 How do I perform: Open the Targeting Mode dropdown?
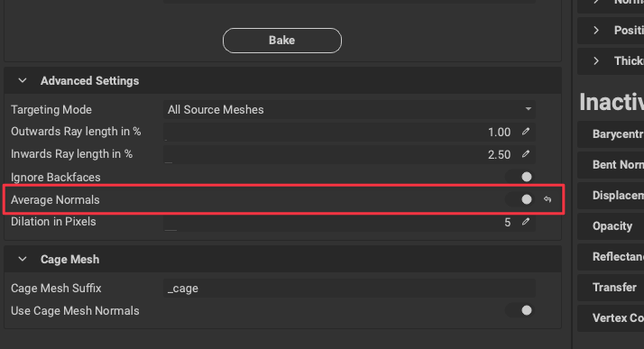[349, 110]
